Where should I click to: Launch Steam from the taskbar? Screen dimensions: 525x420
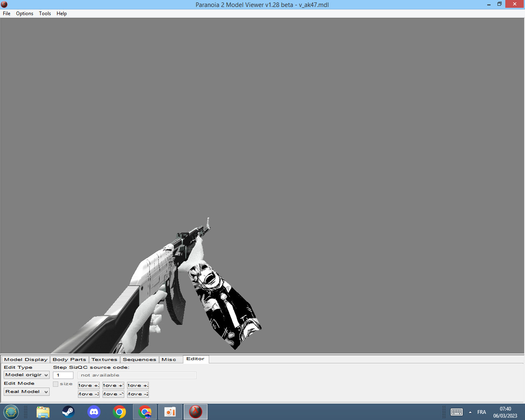point(68,412)
